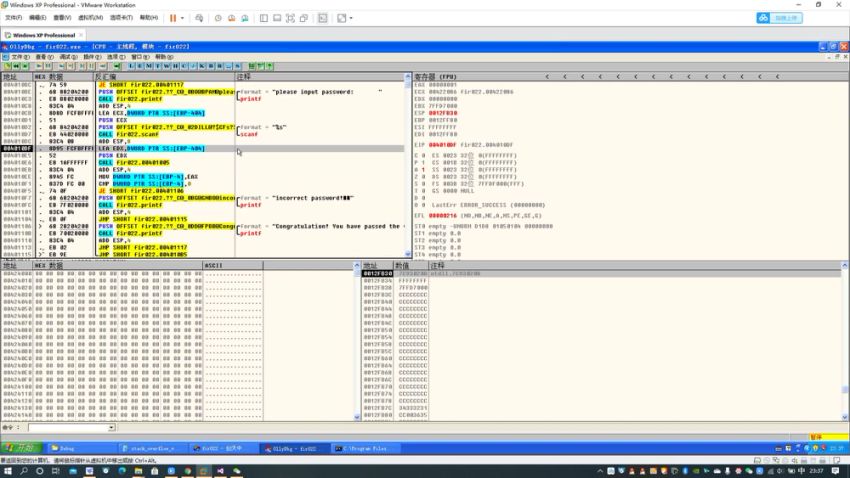Click the VMware pause virtual machine icon

(x=172, y=18)
